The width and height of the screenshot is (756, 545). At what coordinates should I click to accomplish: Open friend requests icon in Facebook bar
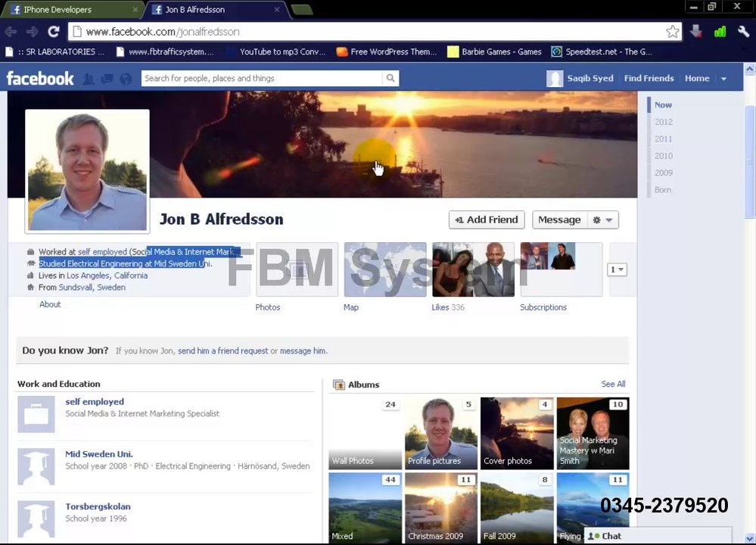click(x=89, y=79)
